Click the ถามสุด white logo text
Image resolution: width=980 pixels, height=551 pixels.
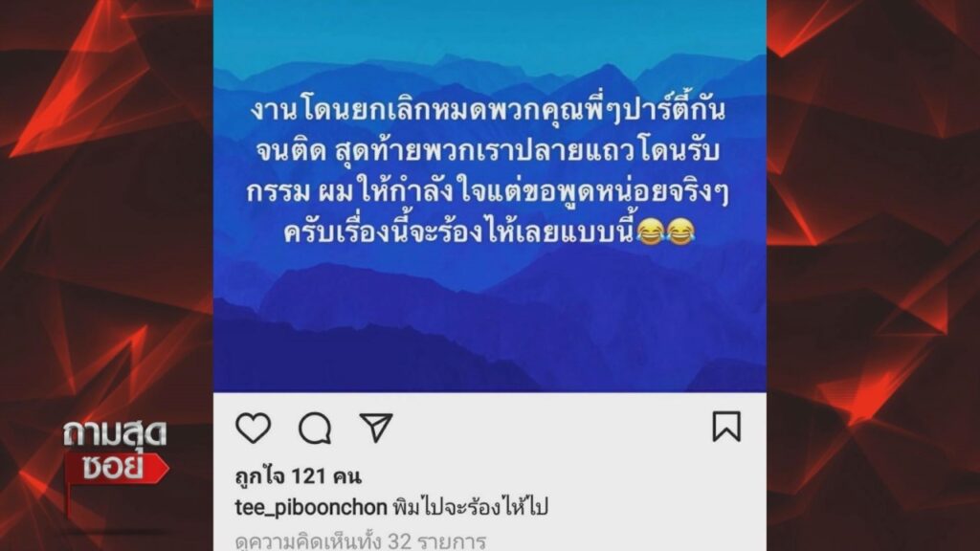pyautogui.click(x=115, y=434)
